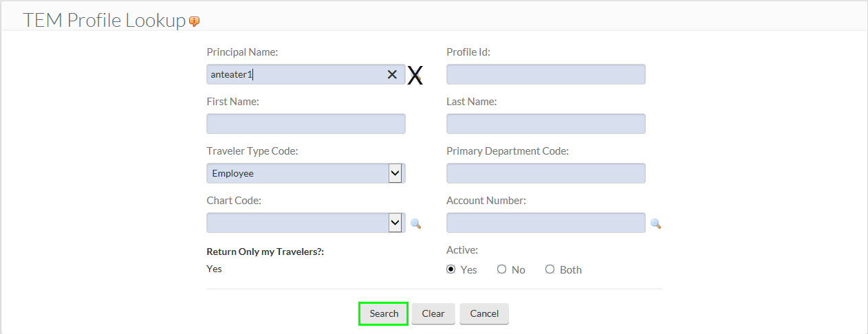The width and height of the screenshot is (868, 334).
Task: Click the Traveler Type Code label
Action: click(252, 151)
